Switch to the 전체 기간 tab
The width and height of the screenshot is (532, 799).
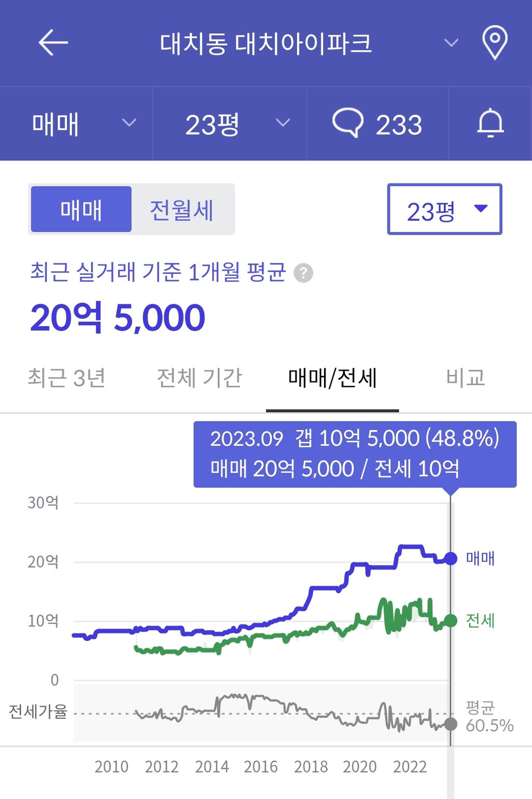point(200,378)
